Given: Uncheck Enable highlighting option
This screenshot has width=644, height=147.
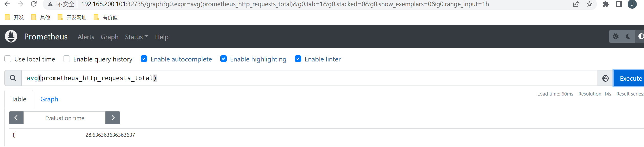Looking at the screenshot, I should click(x=224, y=59).
